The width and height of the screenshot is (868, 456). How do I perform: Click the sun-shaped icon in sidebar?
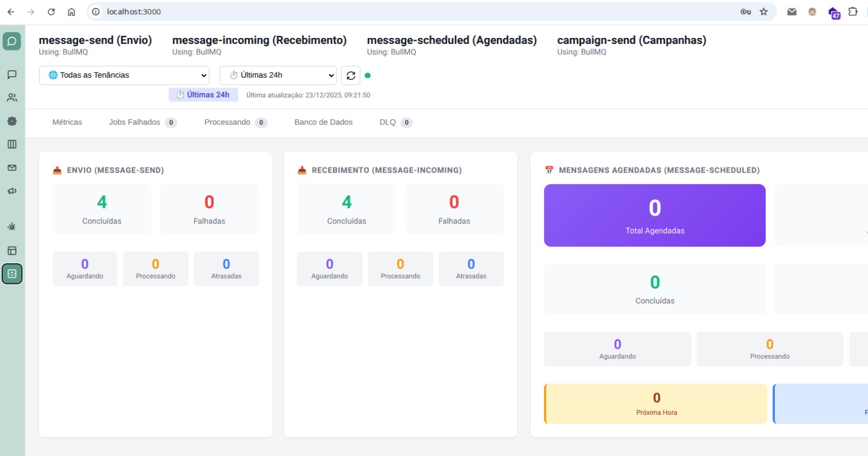click(12, 227)
